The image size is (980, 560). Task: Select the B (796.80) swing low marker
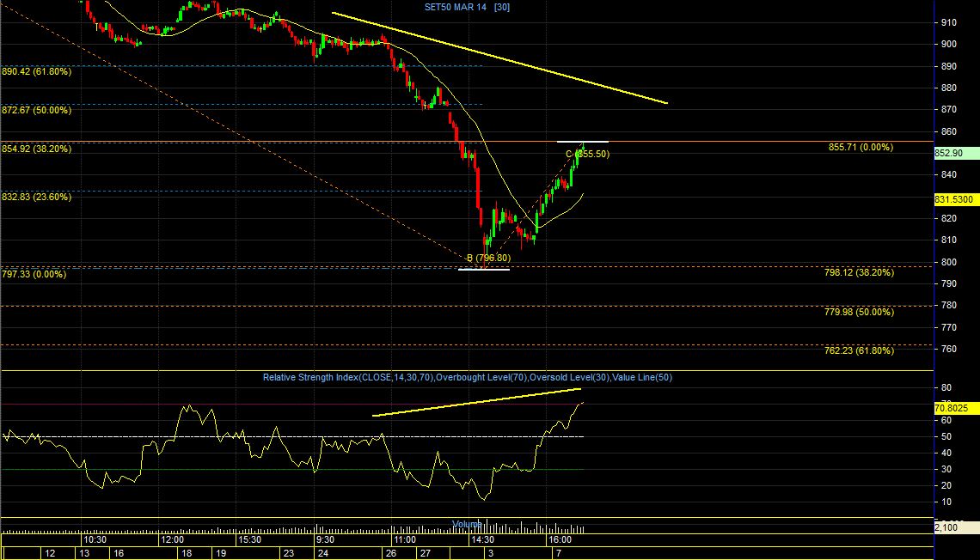[x=489, y=258]
